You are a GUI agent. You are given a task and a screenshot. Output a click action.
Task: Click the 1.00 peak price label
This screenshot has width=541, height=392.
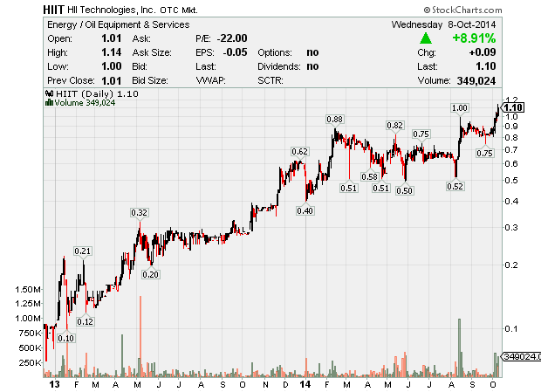pyautogui.click(x=460, y=108)
